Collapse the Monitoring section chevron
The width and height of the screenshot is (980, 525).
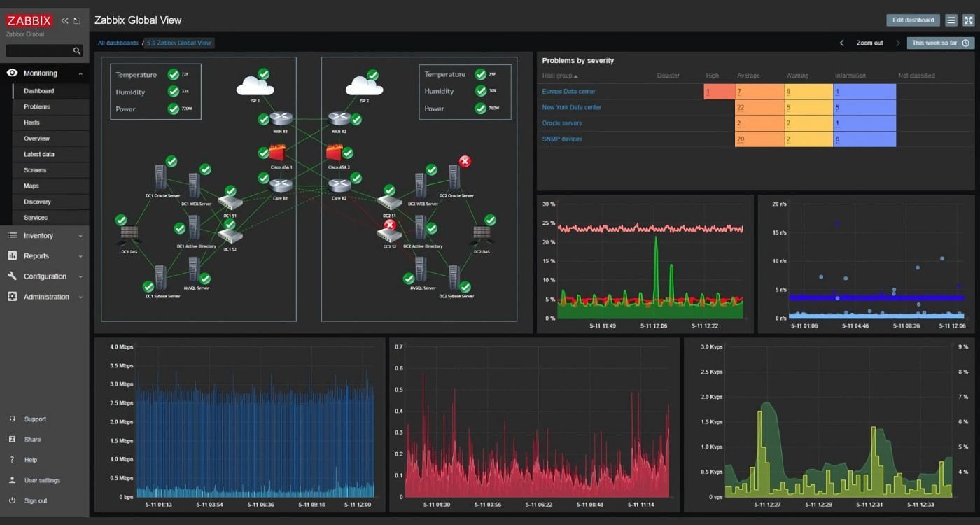[80, 73]
